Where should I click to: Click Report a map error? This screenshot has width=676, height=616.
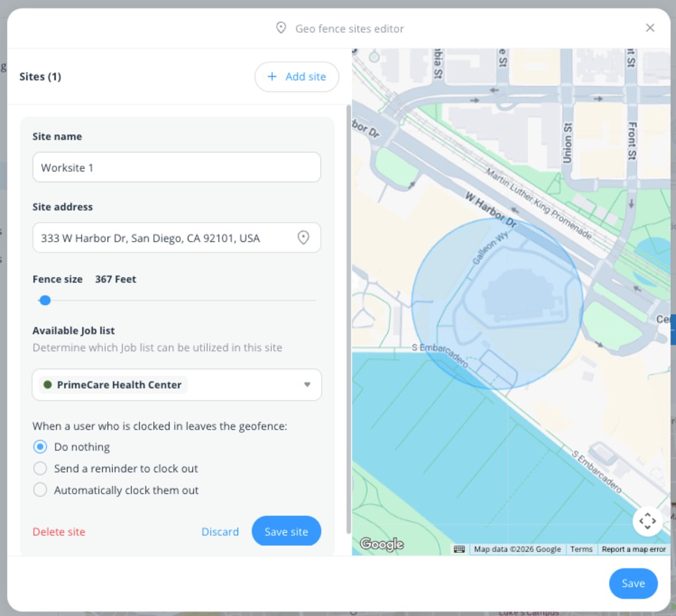pyautogui.click(x=633, y=549)
